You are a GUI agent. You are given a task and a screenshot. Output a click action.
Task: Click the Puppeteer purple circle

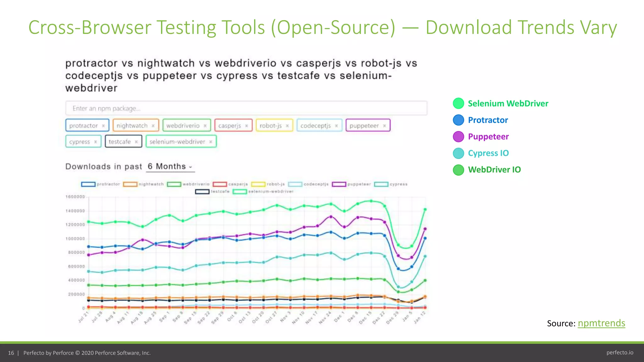tap(458, 137)
